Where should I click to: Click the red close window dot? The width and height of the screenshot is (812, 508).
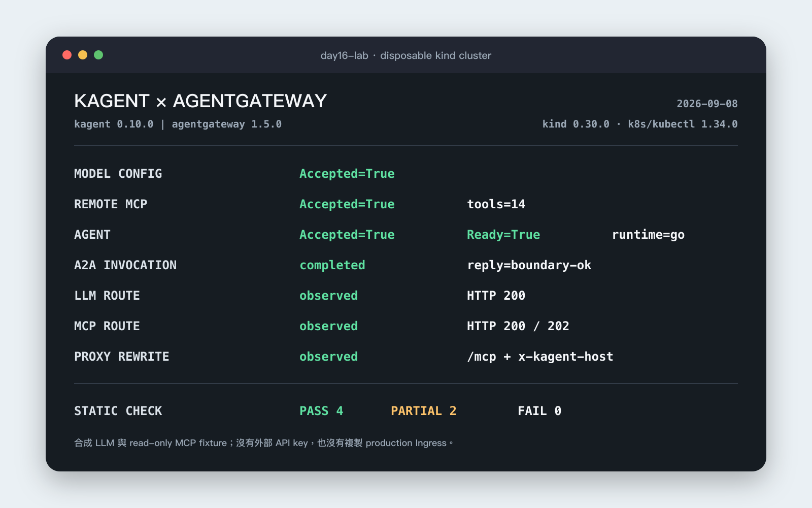(67, 55)
